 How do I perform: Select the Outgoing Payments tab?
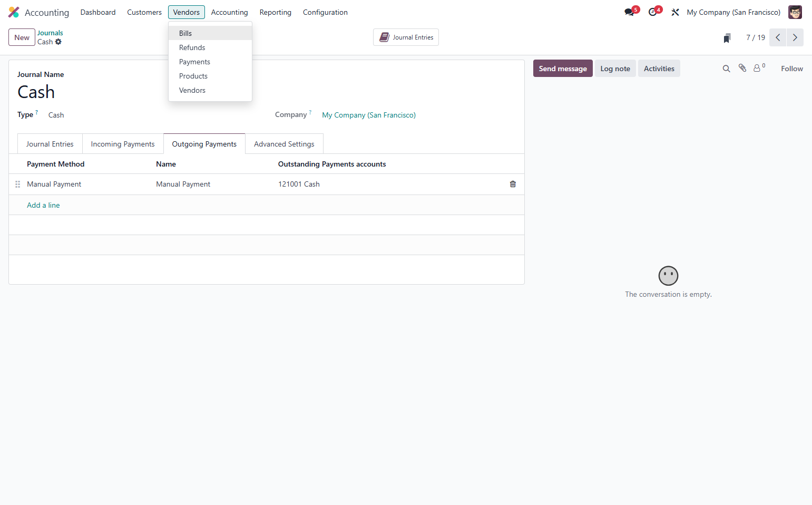click(x=204, y=144)
